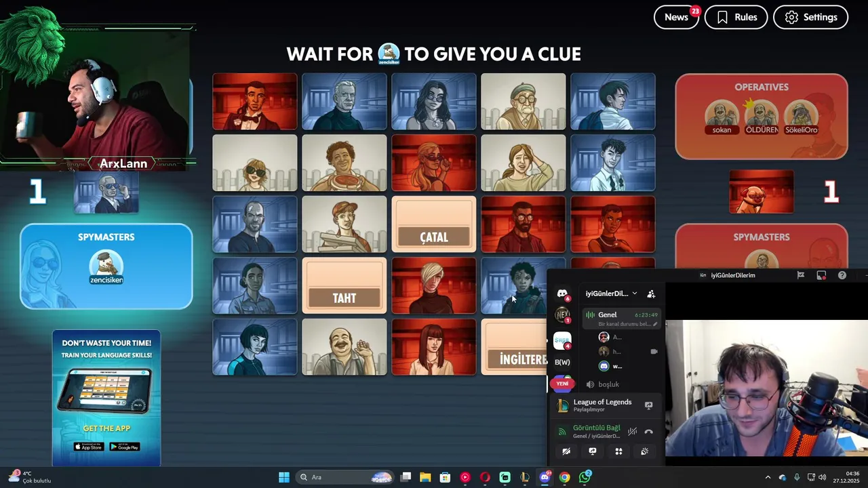Open the Discord activities launcher icon
This screenshot has height=488, width=868.
pos(618,451)
